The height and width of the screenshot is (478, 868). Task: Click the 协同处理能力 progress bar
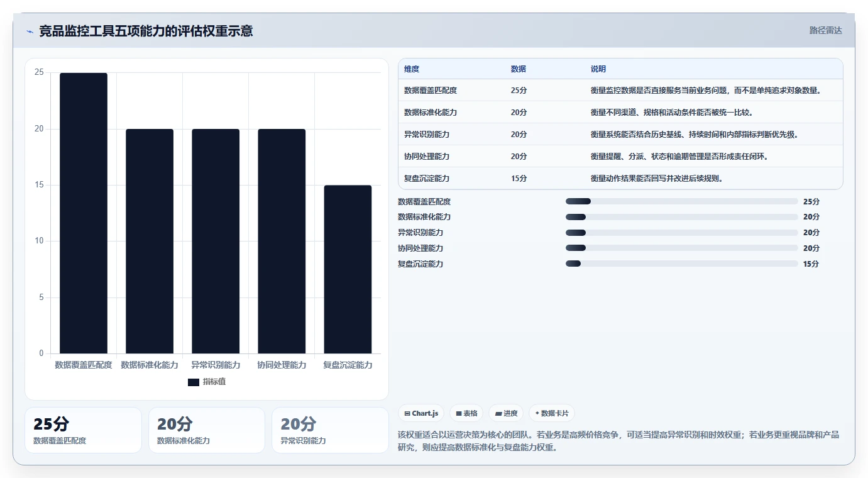point(681,248)
